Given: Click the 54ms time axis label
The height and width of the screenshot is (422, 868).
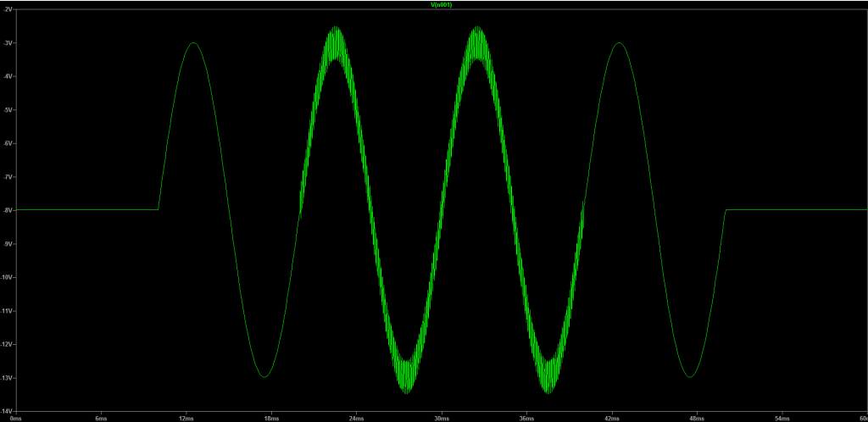Looking at the screenshot, I should point(782,418).
